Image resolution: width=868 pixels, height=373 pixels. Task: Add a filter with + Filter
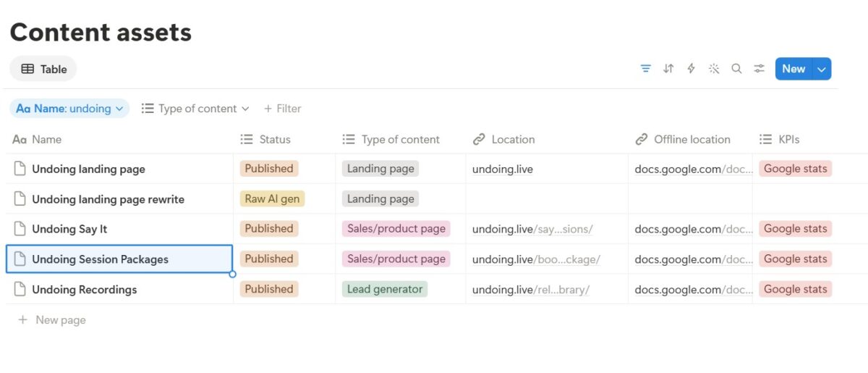tap(283, 109)
